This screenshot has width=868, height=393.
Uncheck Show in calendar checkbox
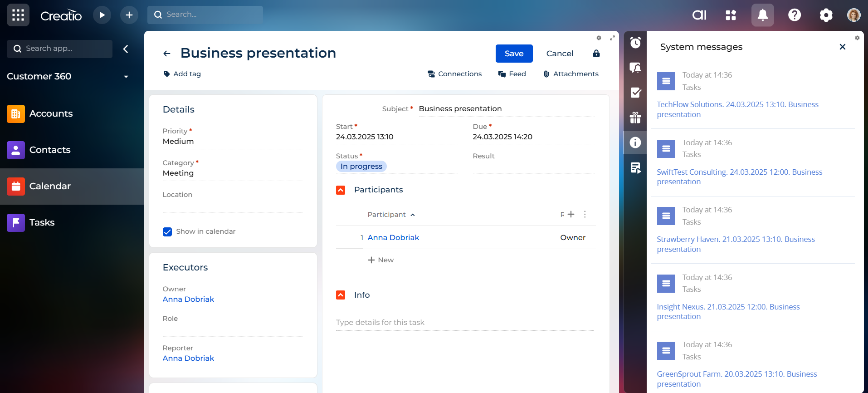click(167, 232)
